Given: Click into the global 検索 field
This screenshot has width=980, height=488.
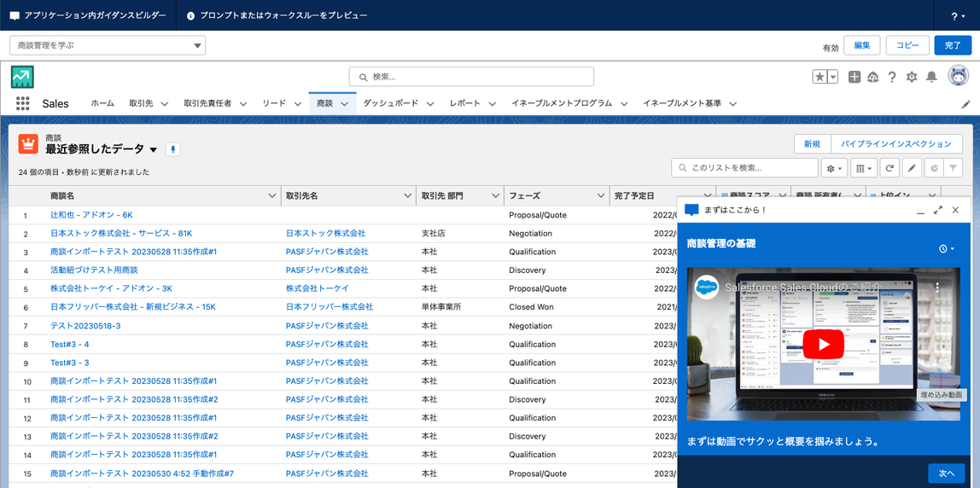Looking at the screenshot, I should (x=471, y=77).
